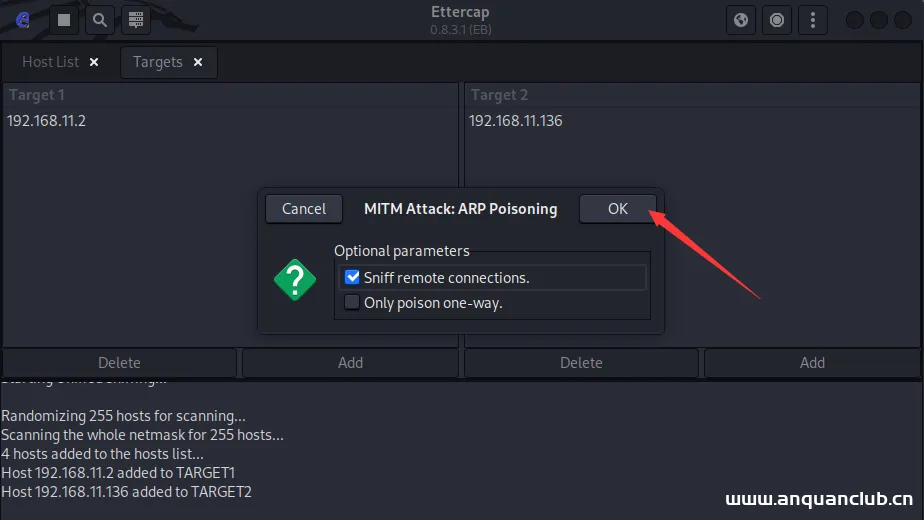Close the Targets tab with its X
Image resolution: width=924 pixels, height=520 pixels.
coord(198,62)
